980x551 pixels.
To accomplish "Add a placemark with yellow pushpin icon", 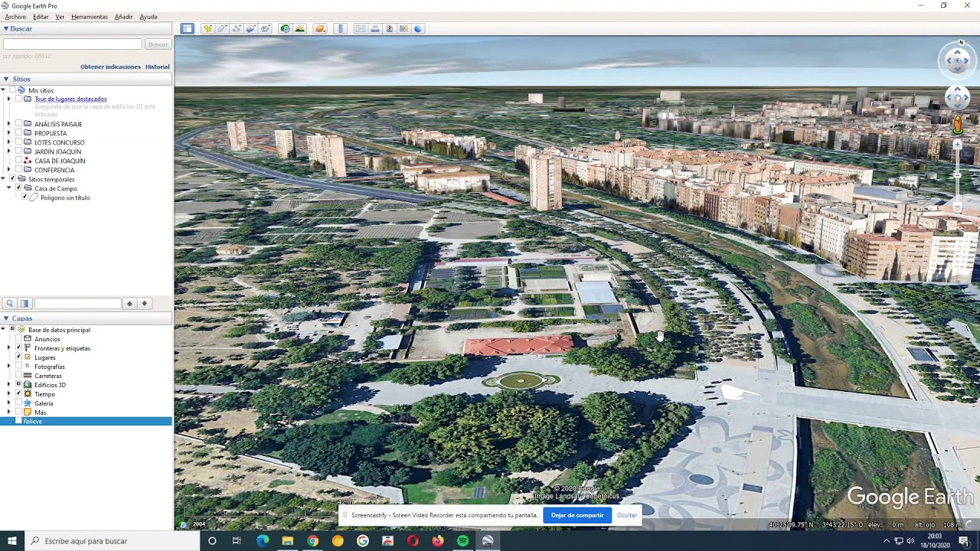I will point(207,28).
